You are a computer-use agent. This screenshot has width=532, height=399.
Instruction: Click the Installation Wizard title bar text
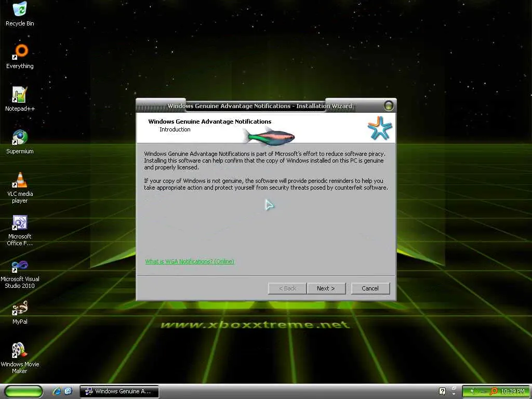coord(260,106)
